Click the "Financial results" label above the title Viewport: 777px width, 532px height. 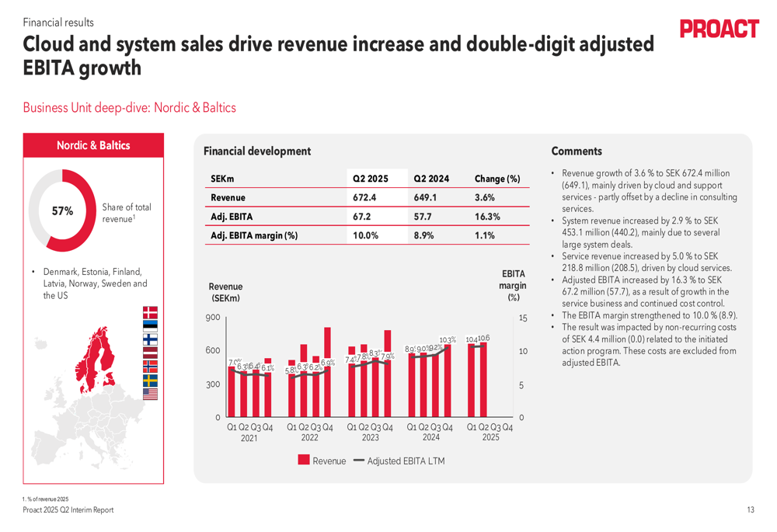point(58,23)
